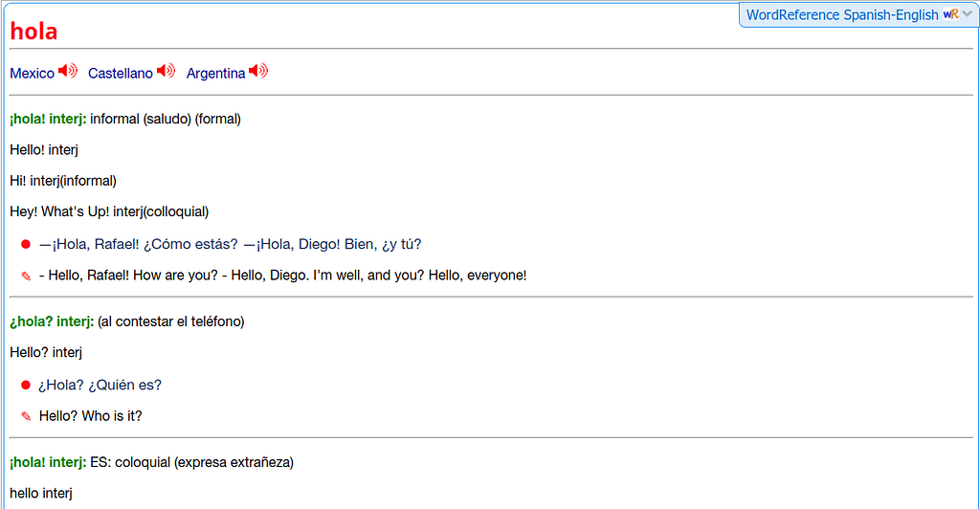The width and height of the screenshot is (980, 509).
Task: Play the Mexico pronunciation audio icon
Action: 68,72
